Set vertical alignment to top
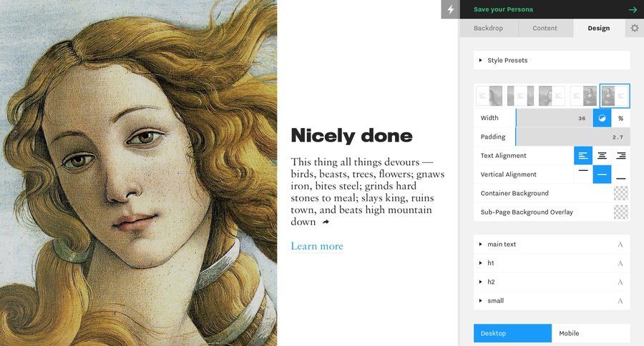This screenshot has width=644, height=346. [583, 174]
